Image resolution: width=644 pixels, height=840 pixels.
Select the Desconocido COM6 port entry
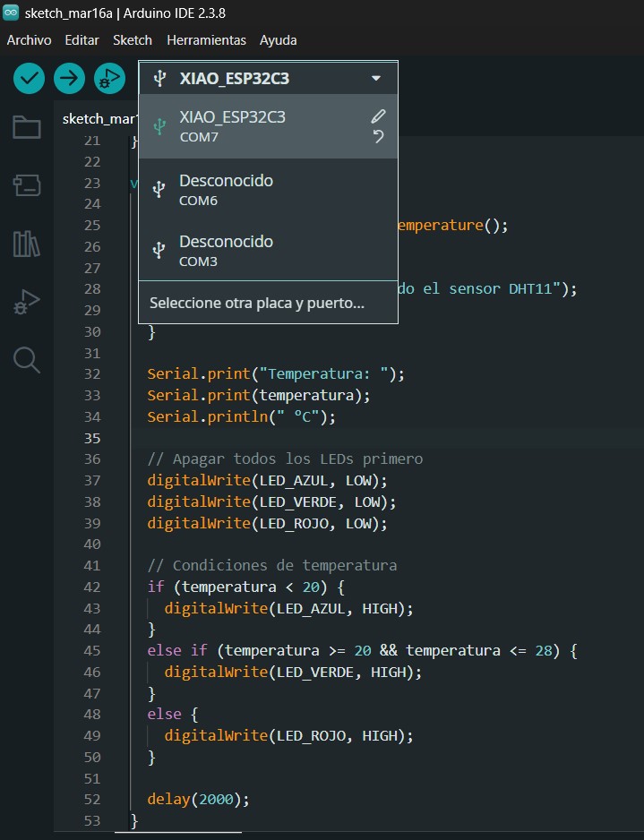(x=268, y=189)
